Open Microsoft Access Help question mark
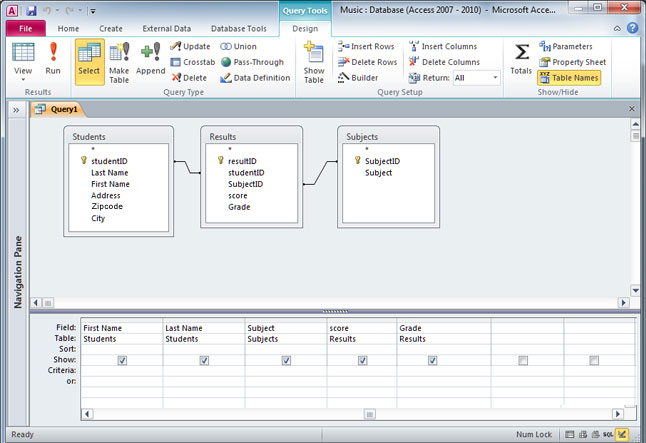 632,28
